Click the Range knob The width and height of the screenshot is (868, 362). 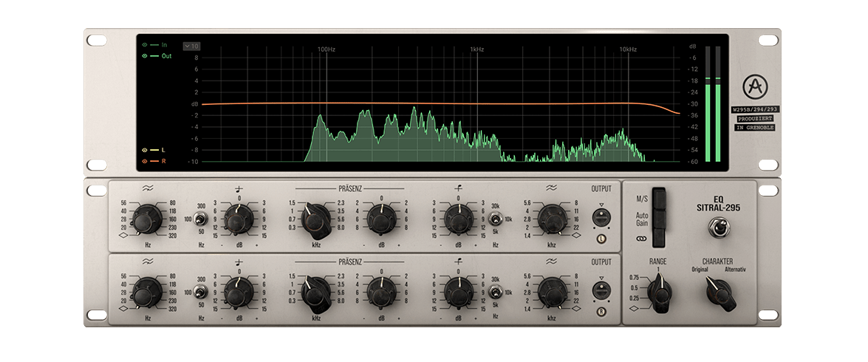click(x=659, y=292)
